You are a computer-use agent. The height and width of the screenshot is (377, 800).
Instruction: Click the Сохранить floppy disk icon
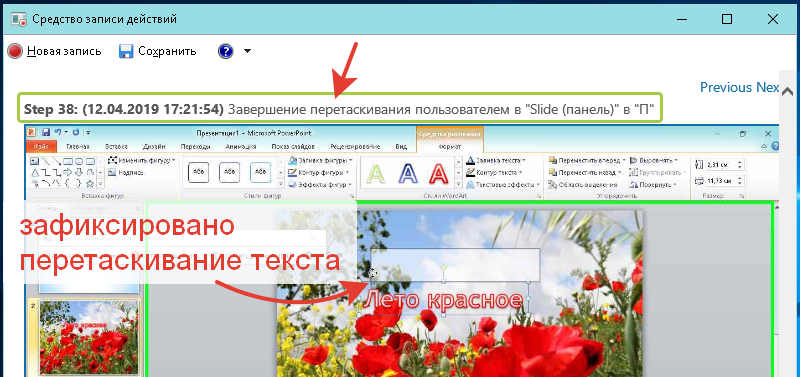click(x=126, y=51)
